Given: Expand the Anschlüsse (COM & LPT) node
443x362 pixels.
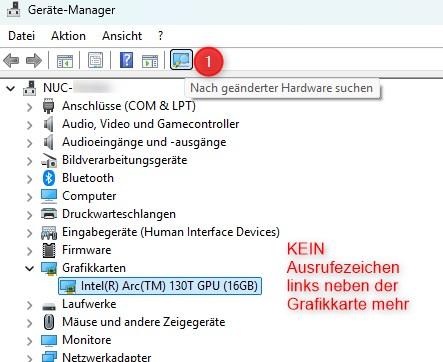Looking at the screenshot, I should [30, 107].
